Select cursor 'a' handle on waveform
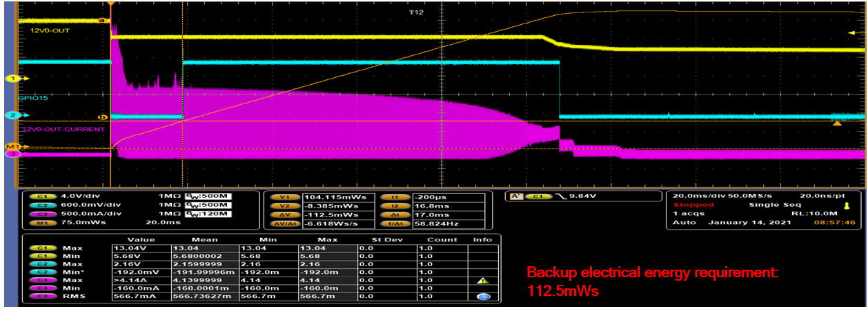868x309 pixels. (x=102, y=21)
